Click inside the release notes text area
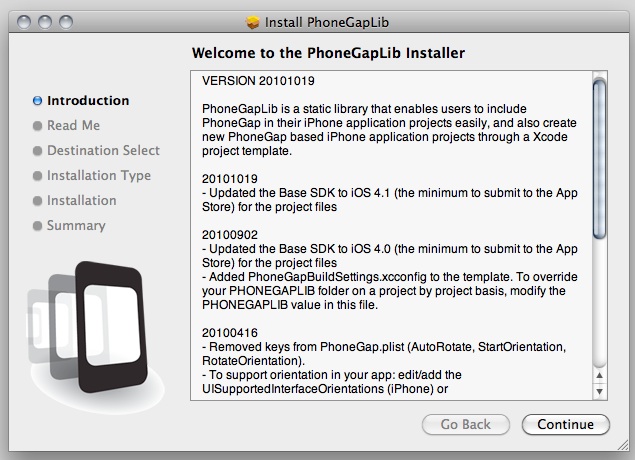Screen dimensions: 635x460 [391, 235]
